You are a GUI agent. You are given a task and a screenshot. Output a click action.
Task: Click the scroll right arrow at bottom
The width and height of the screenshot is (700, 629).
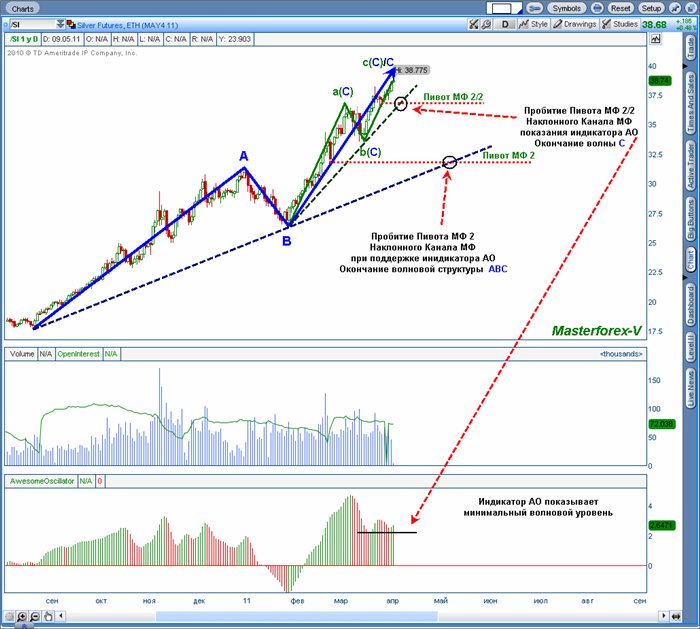click(663, 616)
